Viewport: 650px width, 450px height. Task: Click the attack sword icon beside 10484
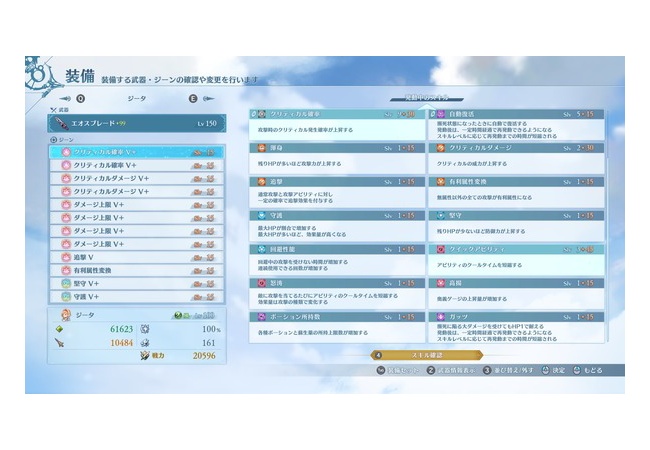(x=60, y=343)
